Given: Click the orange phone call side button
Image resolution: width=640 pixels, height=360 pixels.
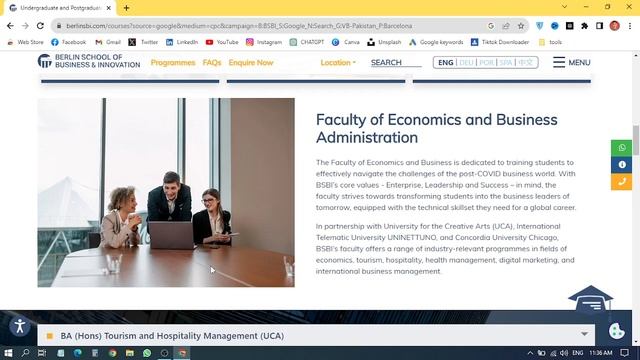Looking at the screenshot, I should pyautogui.click(x=621, y=182).
